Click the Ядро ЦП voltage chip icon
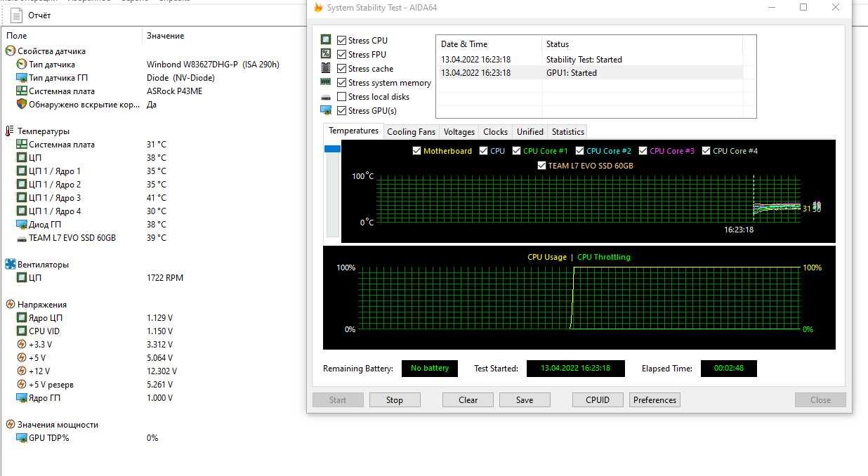 22,318
